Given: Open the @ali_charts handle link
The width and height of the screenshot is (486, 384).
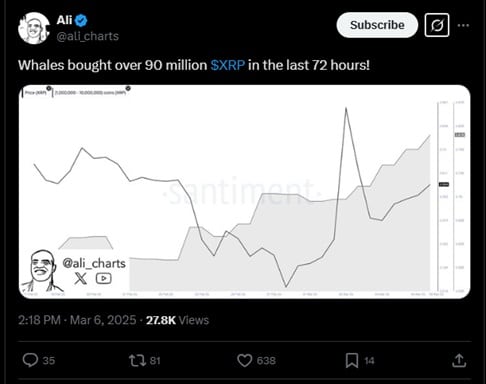Looking at the screenshot, I should (88, 36).
